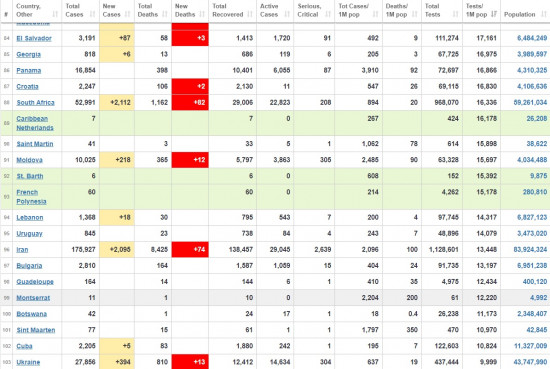Open the French Polynesia link
550x369 pixels.
(x=31, y=197)
